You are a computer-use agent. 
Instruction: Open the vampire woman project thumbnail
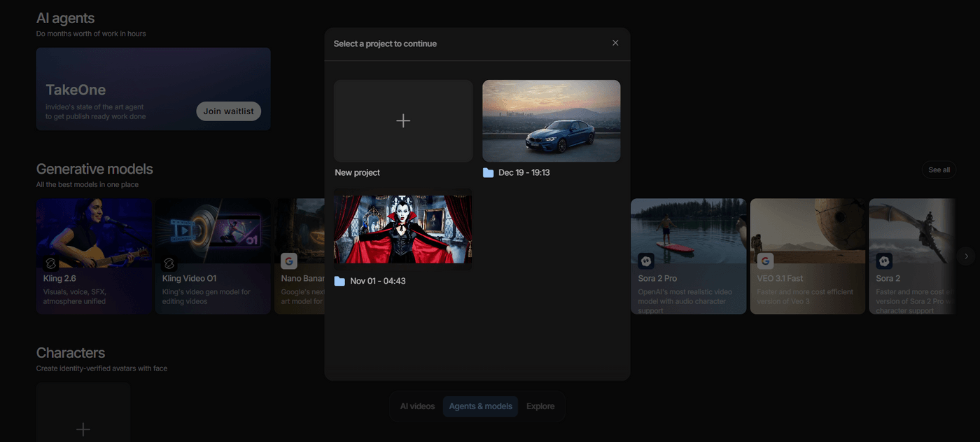tap(403, 229)
